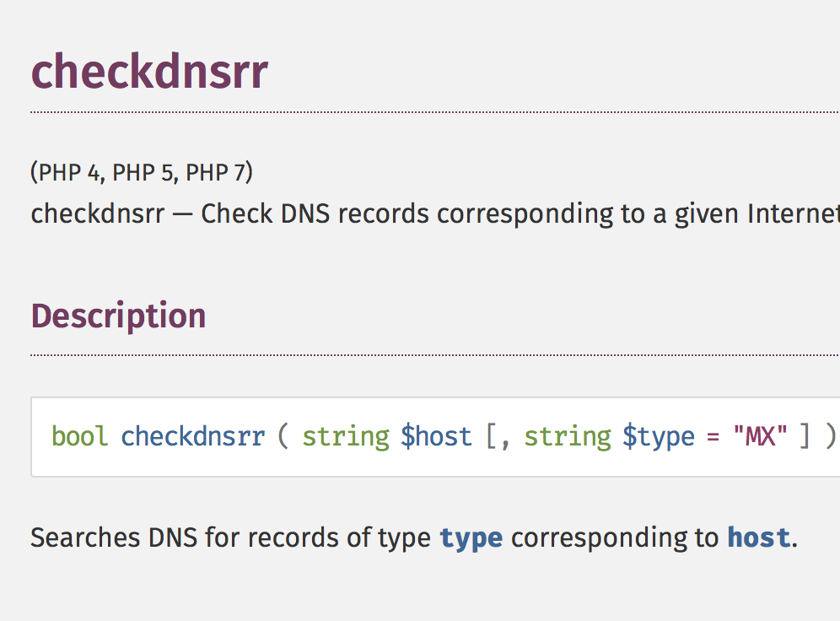840x621 pixels.
Task: Click the checkdnsrr page title heading
Action: 149,72
